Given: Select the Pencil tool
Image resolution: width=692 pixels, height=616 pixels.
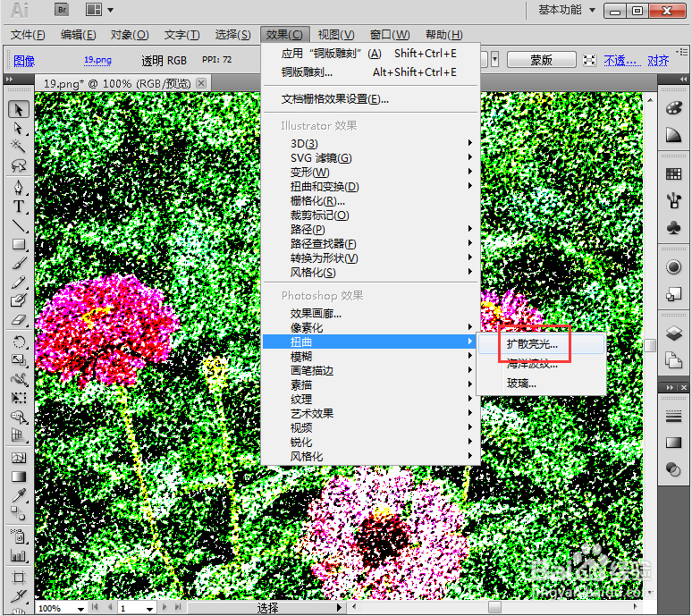Looking at the screenshot, I should [x=19, y=282].
